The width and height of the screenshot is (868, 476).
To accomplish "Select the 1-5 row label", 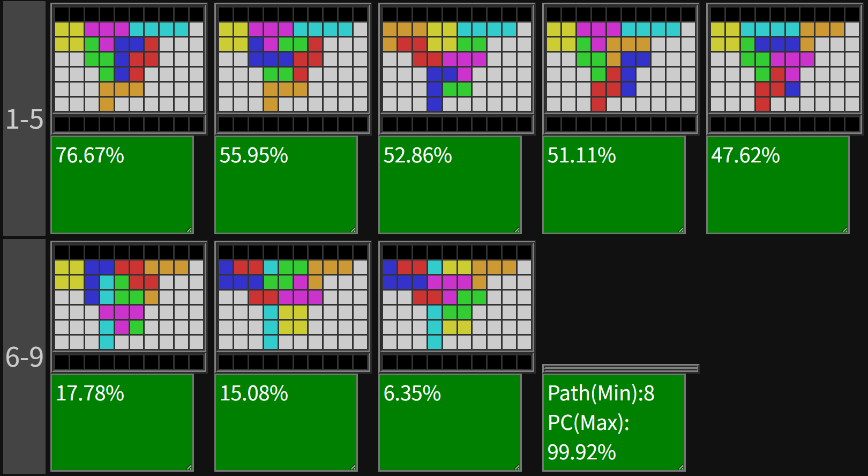I will click(x=24, y=118).
